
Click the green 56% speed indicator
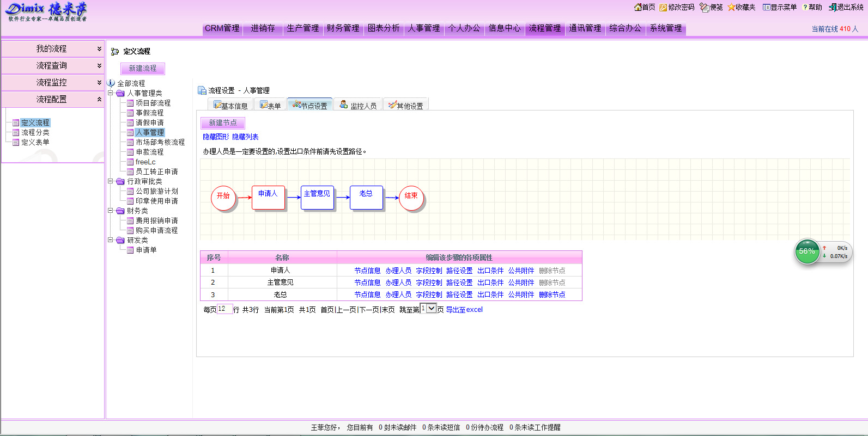point(807,251)
